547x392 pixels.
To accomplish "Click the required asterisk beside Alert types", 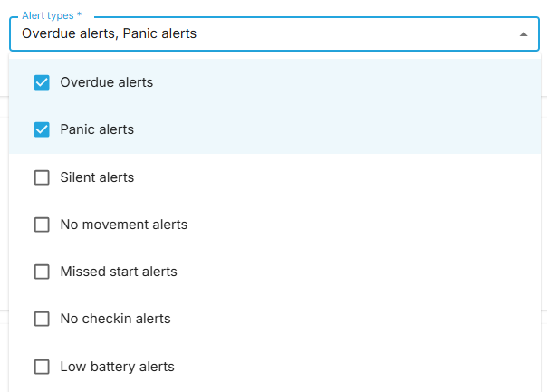I will 79,14.
